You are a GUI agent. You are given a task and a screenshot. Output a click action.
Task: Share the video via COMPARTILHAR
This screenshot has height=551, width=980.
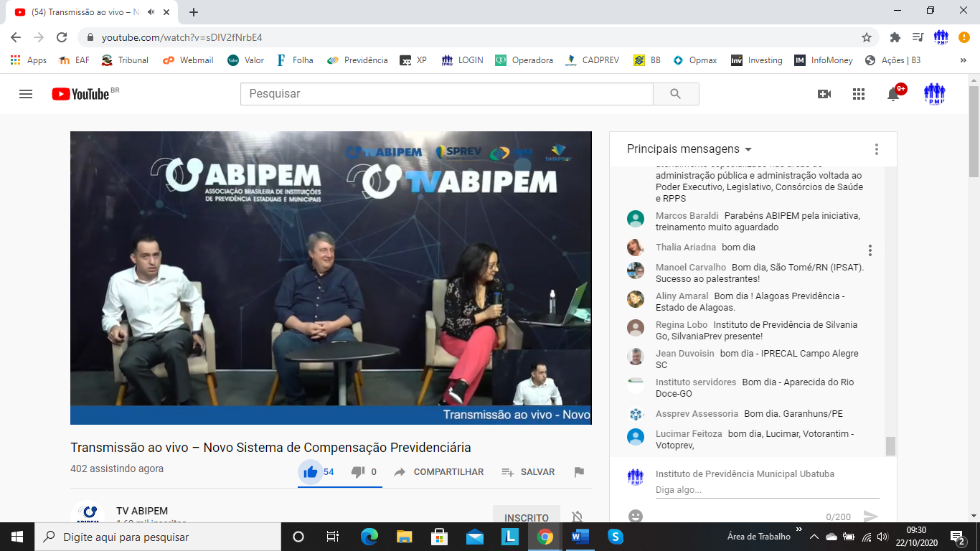438,472
